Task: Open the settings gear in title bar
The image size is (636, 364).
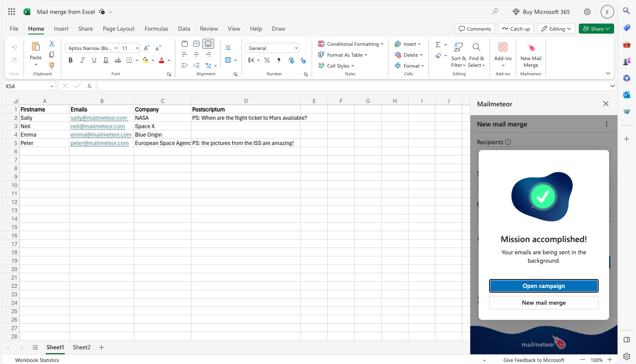Action: tap(587, 12)
